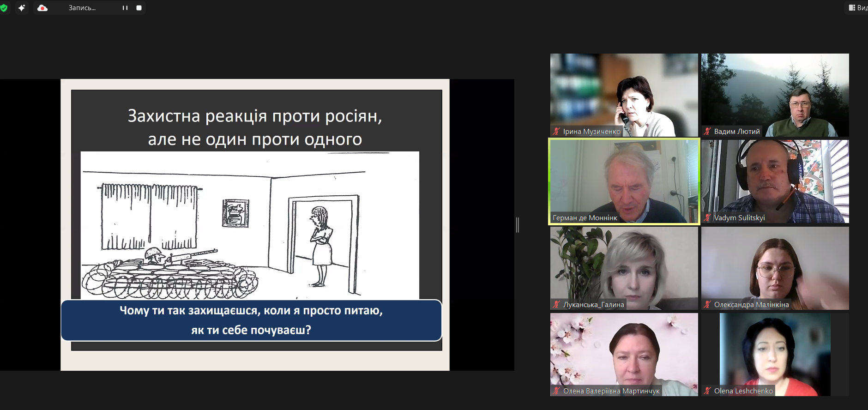
Task: Select the Олександра Малінкіна video tile
Action: (x=775, y=267)
